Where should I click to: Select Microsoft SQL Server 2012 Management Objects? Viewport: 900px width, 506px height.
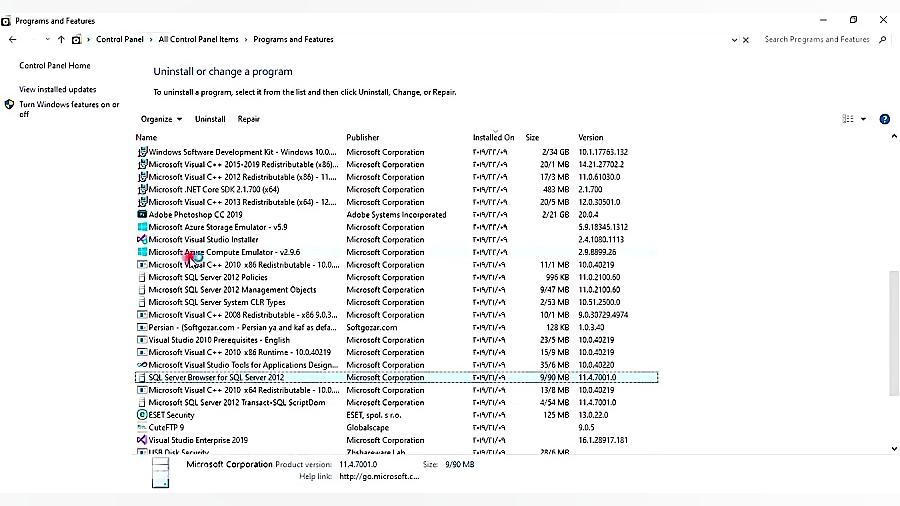click(x=396, y=290)
